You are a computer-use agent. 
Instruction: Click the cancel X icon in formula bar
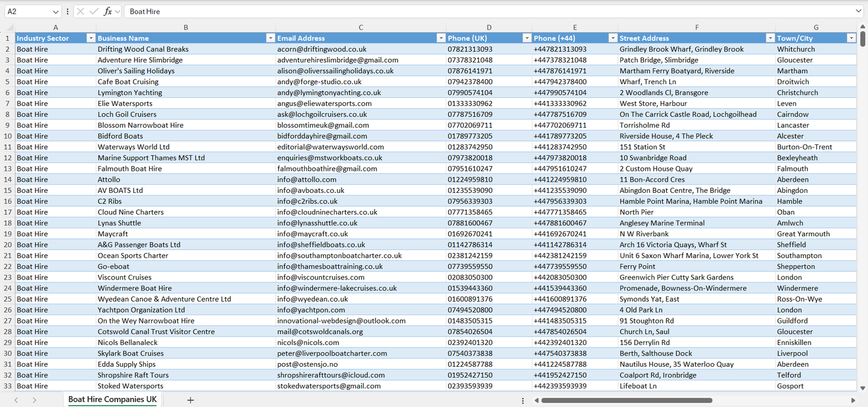80,11
